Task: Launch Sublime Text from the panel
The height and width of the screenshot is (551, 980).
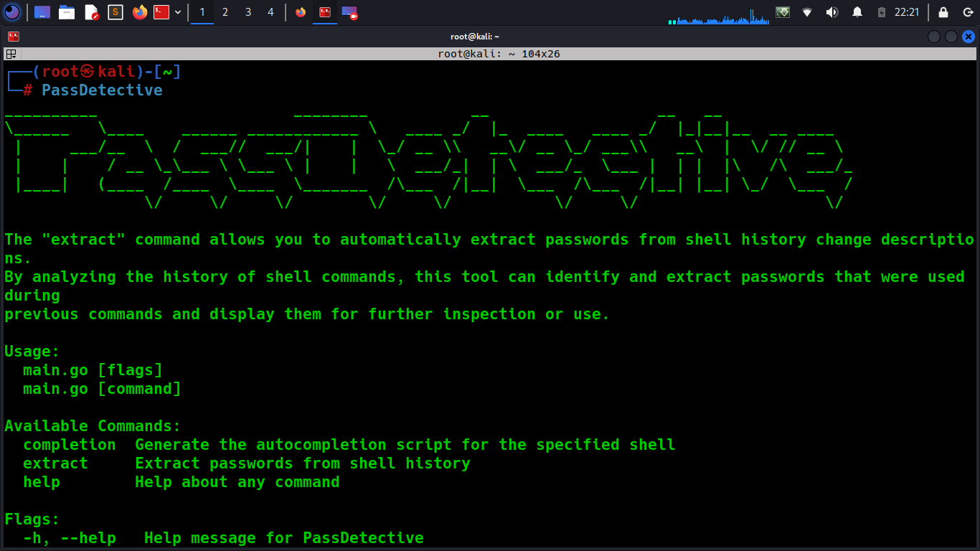Action: pos(116,12)
